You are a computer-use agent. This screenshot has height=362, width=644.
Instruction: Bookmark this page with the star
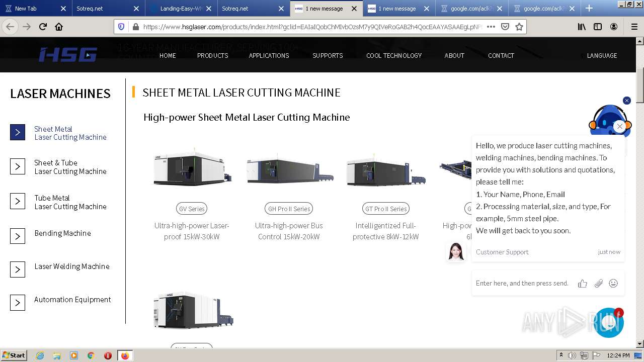click(519, 27)
